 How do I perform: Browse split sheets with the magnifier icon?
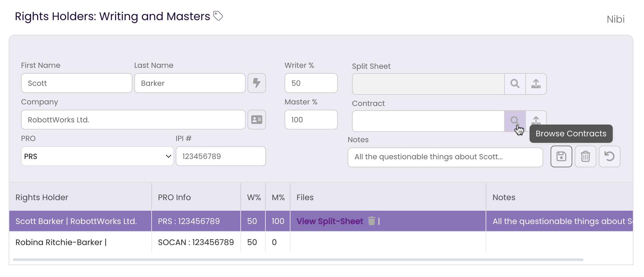coord(515,84)
